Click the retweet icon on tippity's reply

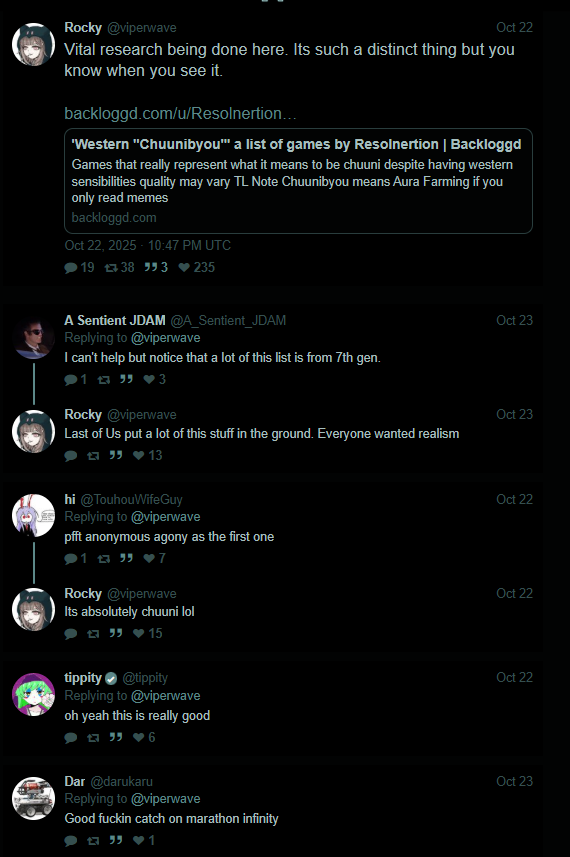pos(93,737)
